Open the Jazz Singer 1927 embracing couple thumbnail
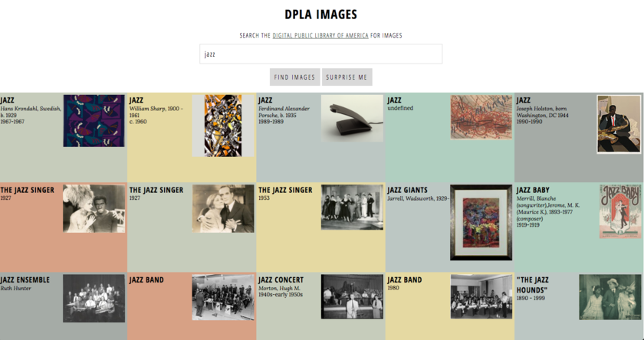Image resolution: width=644 pixels, height=340 pixels. point(223,208)
